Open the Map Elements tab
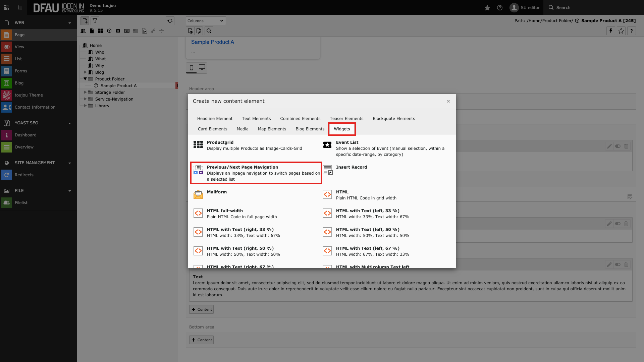Image resolution: width=644 pixels, height=362 pixels. click(272, 129)
